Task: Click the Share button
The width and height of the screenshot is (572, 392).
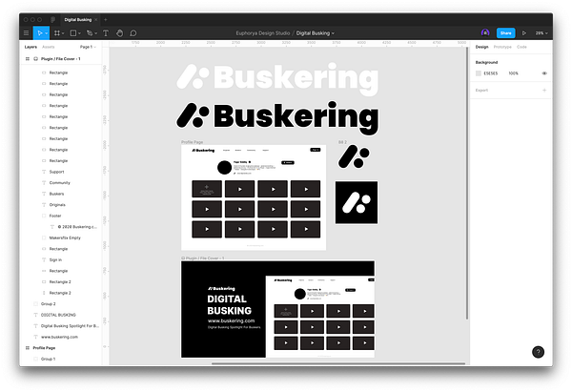Action: click(505, 33)
